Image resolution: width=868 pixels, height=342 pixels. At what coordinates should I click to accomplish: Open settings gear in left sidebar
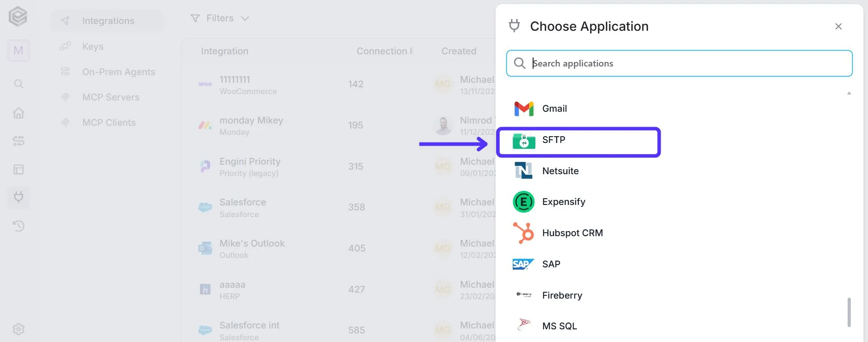(19, 329)
